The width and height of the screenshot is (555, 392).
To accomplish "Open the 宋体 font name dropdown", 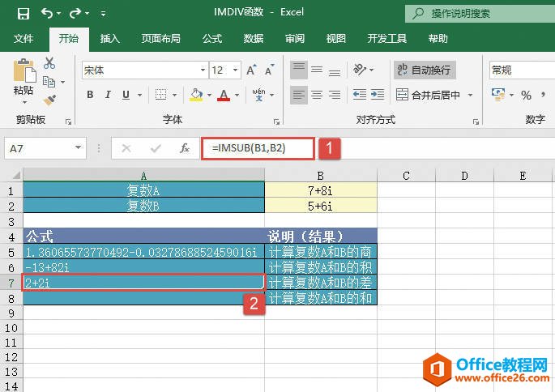I will pos(203,70).
